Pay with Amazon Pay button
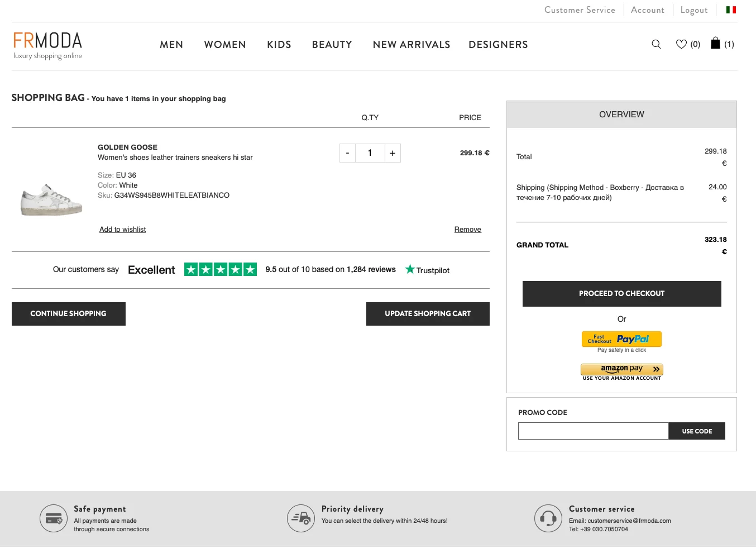756x553 pixels. pos(622,369)
